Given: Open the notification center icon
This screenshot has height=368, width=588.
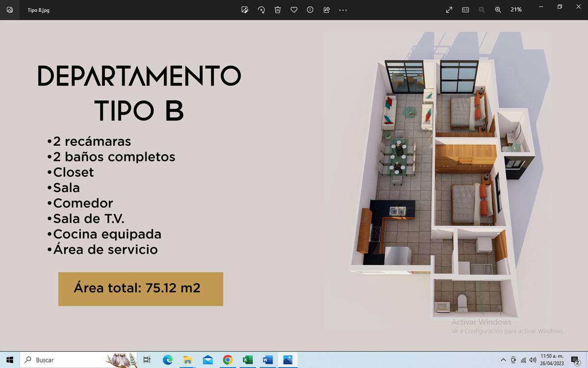Looking at the screenshot, I should tap(575, 360).
